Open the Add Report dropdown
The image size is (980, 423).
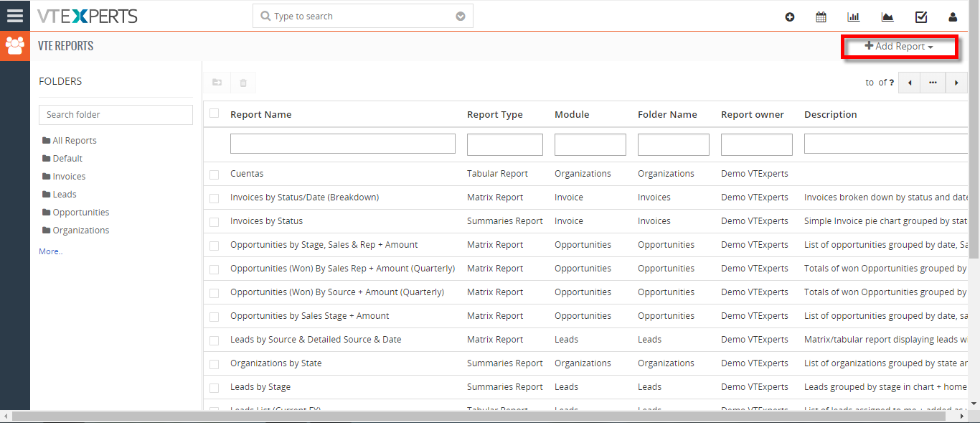pyautogui.click(x=899, y=46)
